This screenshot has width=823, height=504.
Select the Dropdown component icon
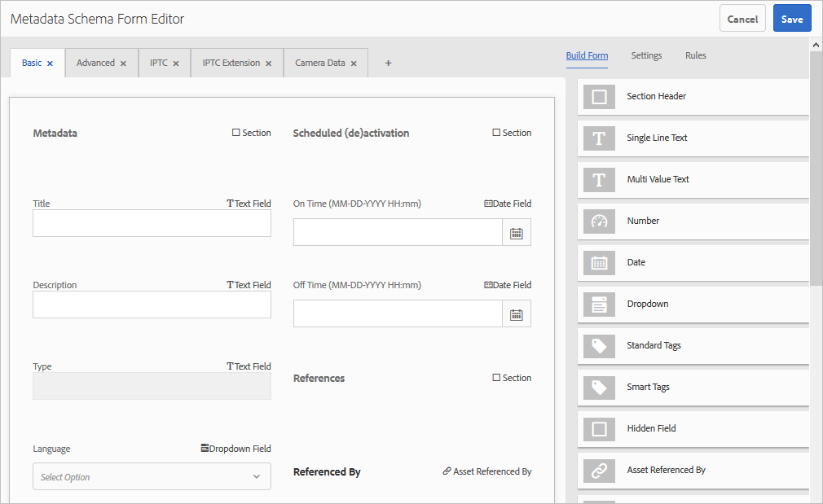(x=599, y=304)
